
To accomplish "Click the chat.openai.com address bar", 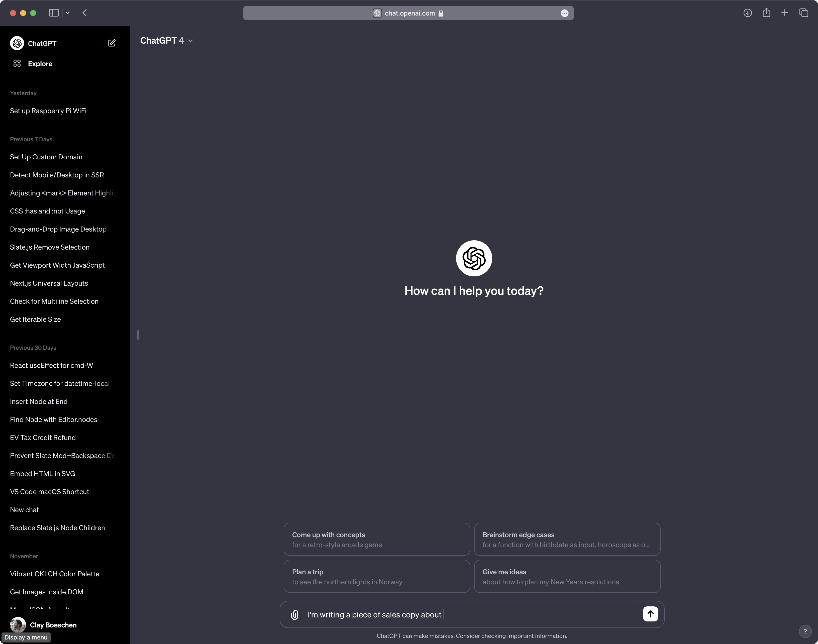I will tap(408, 13).
